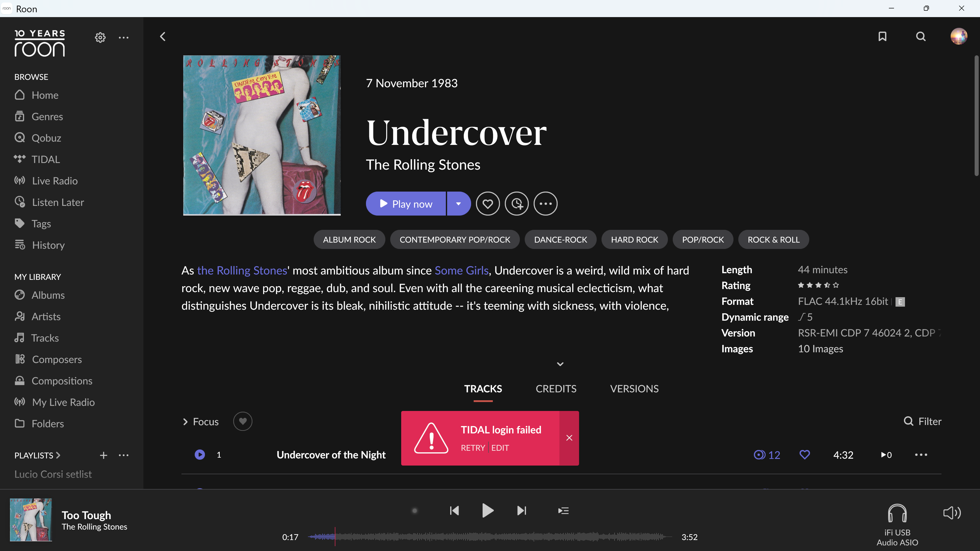
Task: Select the DANCE-ROCK genre tag
Action: 561,240
